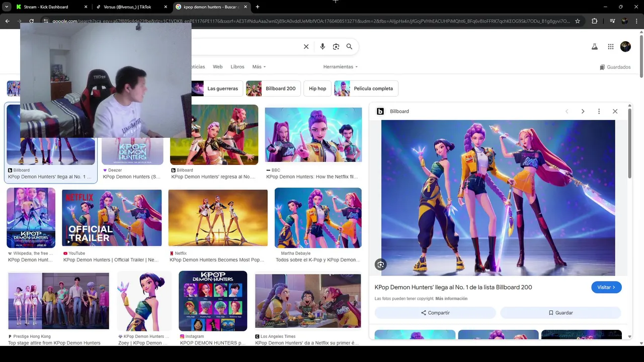644x362 pixels.
Task: Open the browser extensions puzzle icon
Action: tap(595, 21)
